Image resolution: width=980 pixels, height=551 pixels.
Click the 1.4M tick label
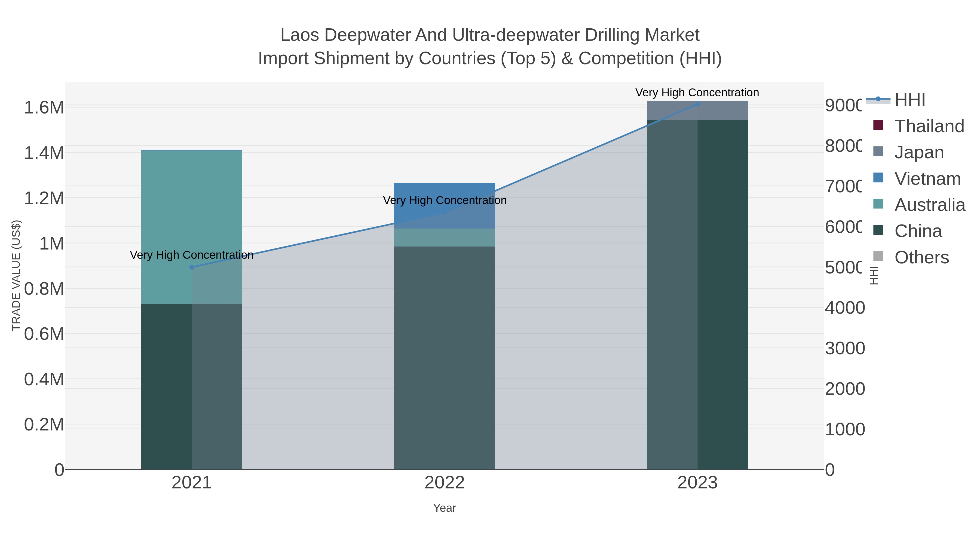click(x=44, y=153)
